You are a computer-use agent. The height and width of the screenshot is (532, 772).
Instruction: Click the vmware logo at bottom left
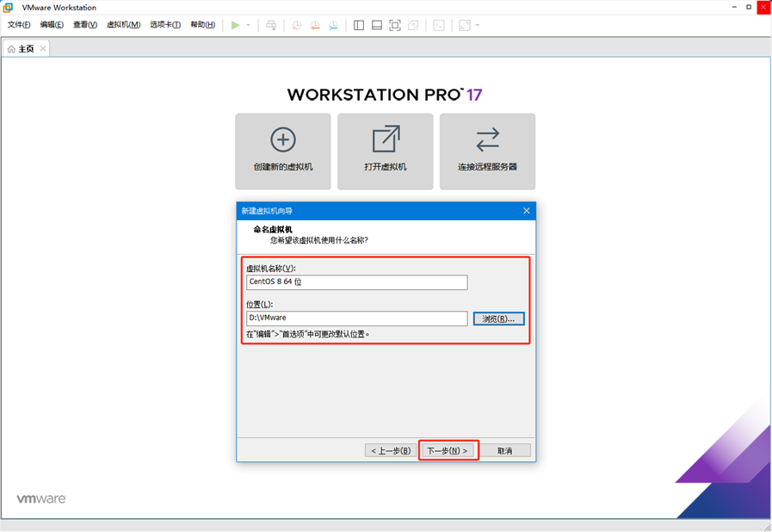[x=41, y=498]
